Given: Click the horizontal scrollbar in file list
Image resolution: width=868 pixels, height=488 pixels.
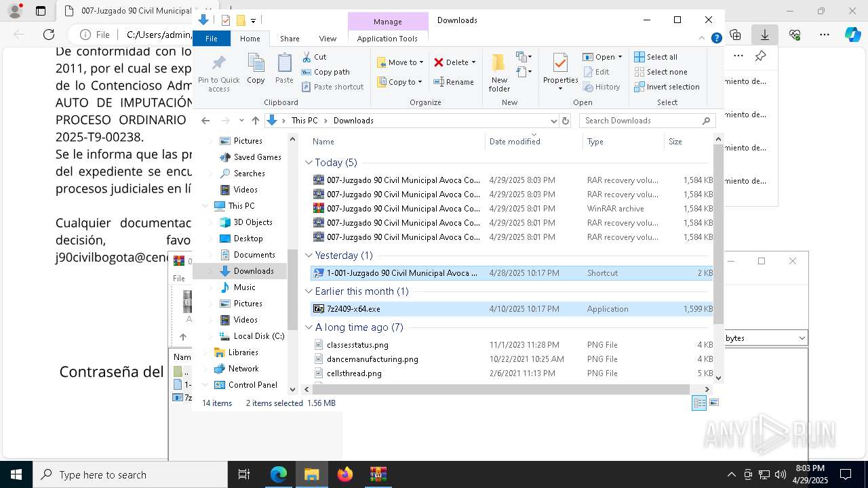Looking at the screenshot, I should point(500,389).
